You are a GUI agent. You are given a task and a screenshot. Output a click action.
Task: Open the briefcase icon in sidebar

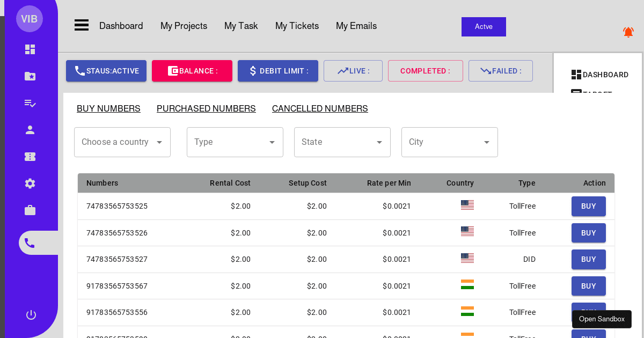[30, 210]
